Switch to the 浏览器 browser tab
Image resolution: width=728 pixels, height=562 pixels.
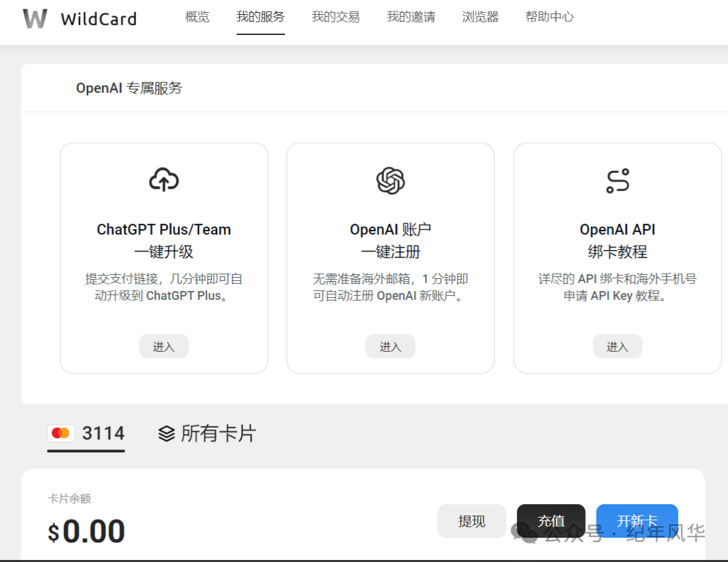tap(481, 17)
